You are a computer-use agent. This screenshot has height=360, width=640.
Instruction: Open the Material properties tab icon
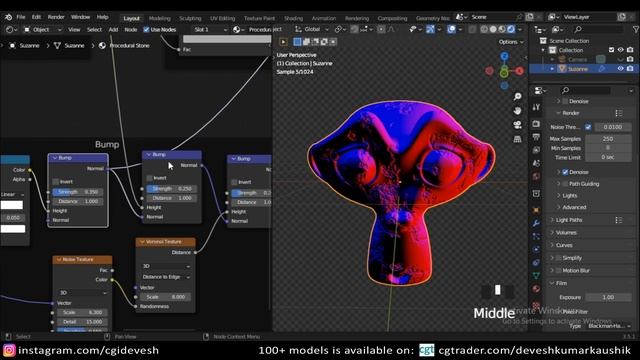[536, 289]
